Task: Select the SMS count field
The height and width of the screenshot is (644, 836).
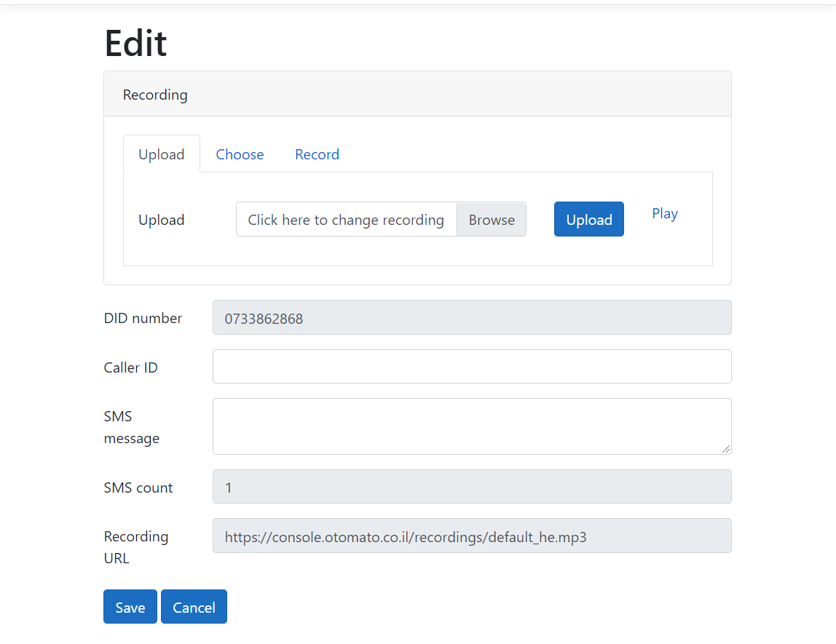Action: point(471,487)
